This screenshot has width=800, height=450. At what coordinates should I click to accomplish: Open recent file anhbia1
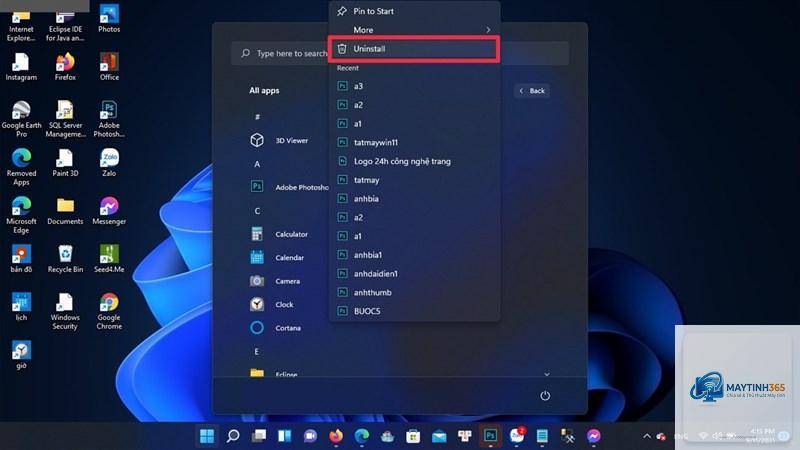click(x=414, y=255)
